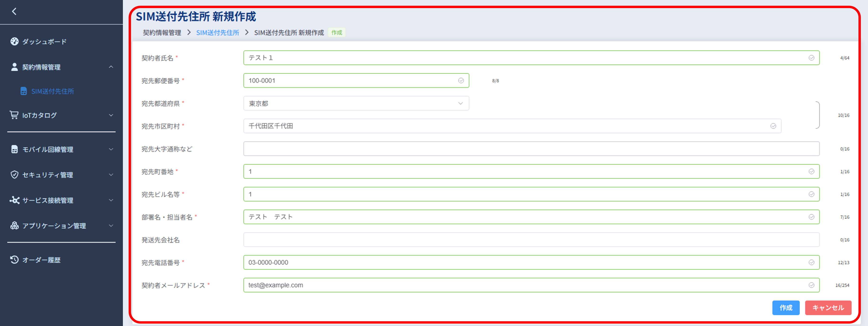Click the アプリケーション管理 icon
Screen dimensions: 868x326
tap(14, 226)
